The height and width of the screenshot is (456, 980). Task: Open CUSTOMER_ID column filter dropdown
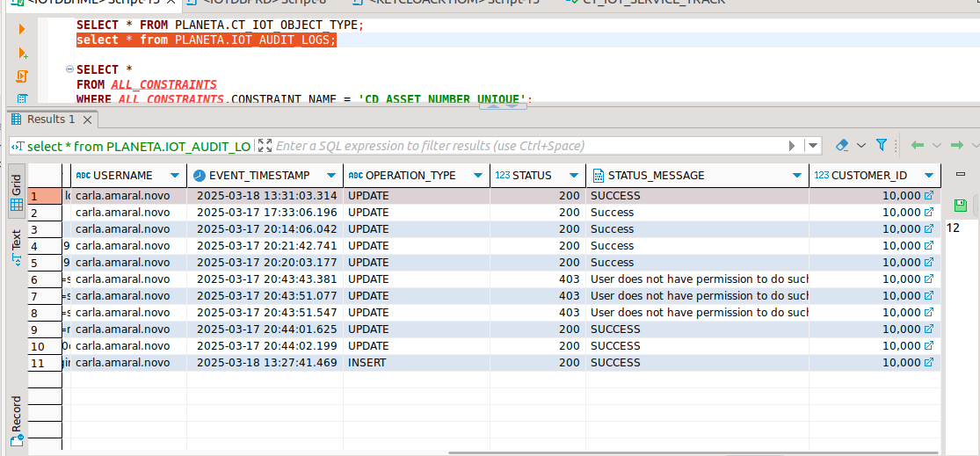(x=929, y=176)
